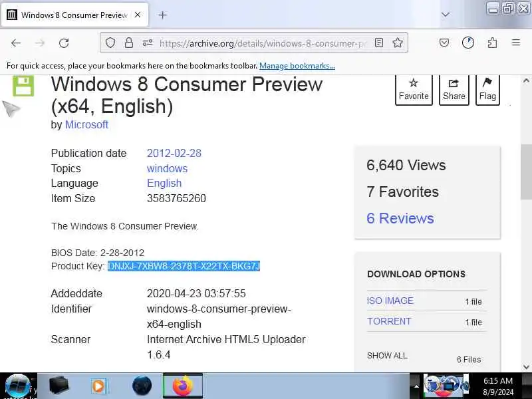
Task: Open the Manage bookmarks link
Action: click(297, 66)
